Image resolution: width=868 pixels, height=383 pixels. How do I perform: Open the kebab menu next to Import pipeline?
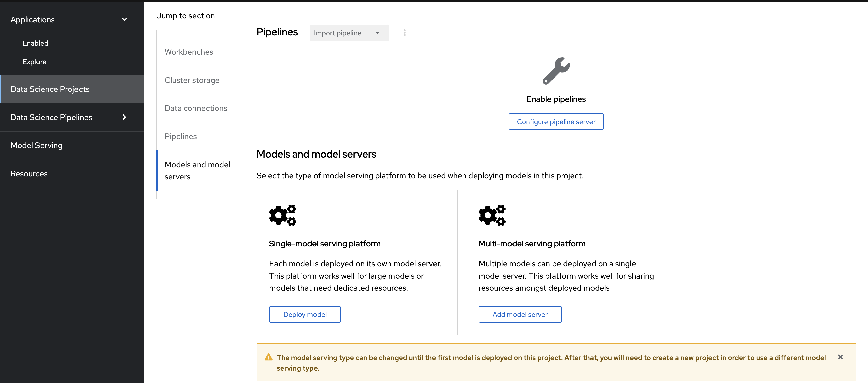tap(404, 33)
